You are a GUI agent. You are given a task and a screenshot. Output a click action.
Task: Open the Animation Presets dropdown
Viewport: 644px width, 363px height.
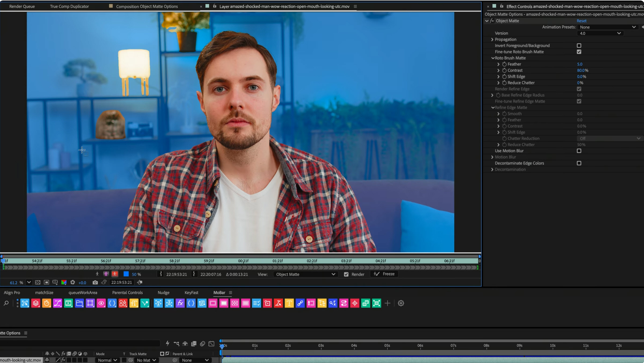[x=607, y=27]
